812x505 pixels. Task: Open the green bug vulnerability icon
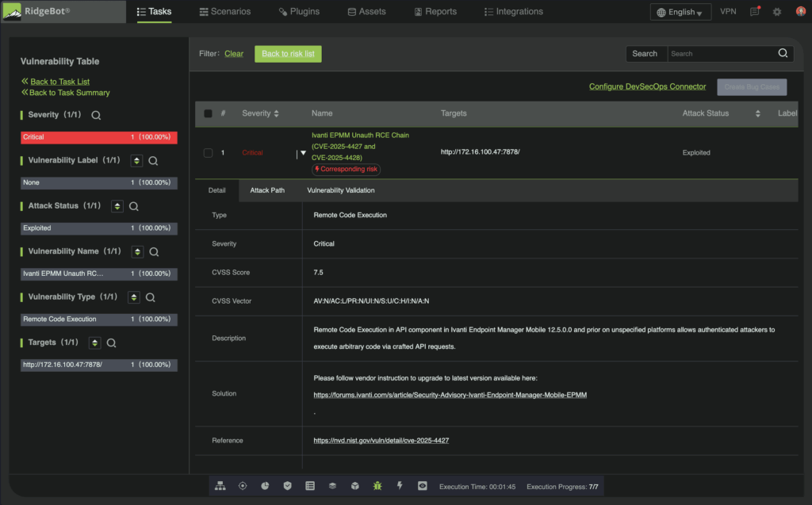[377, 486]
